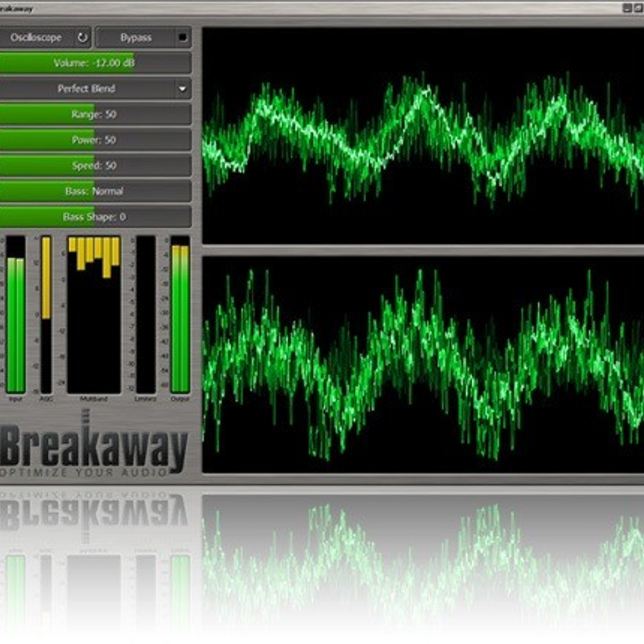Open the Perfect Blend preset dropdown

click(96, 89)
